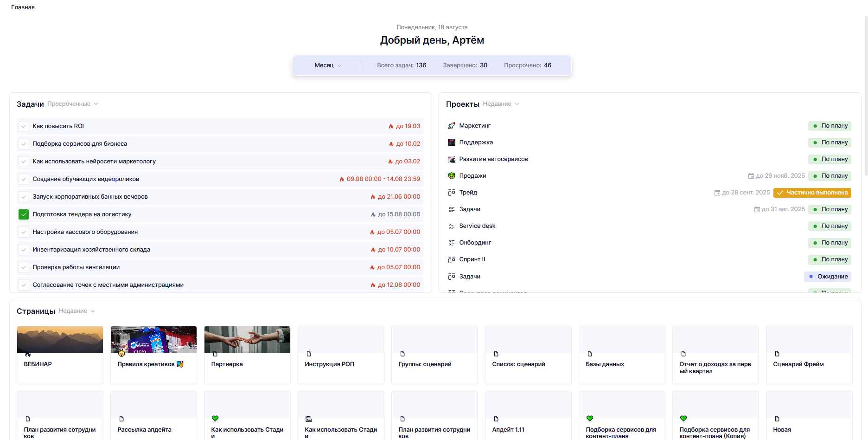The width and height of the screenshot is (868, 440).
Task: Click the date range 09.08 00:00 - 14.08 23:59
Action: tap(383, 179)
